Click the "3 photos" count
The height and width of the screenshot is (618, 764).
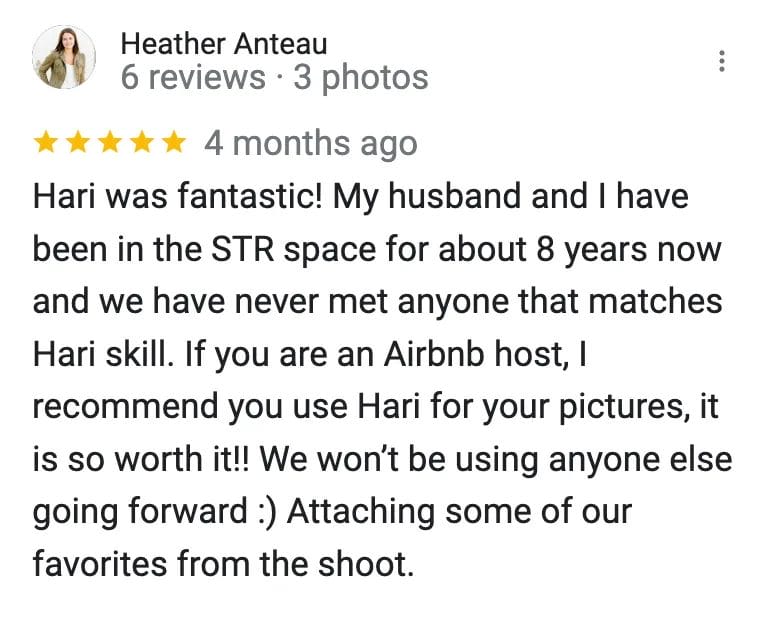click(x=361, y=77)
